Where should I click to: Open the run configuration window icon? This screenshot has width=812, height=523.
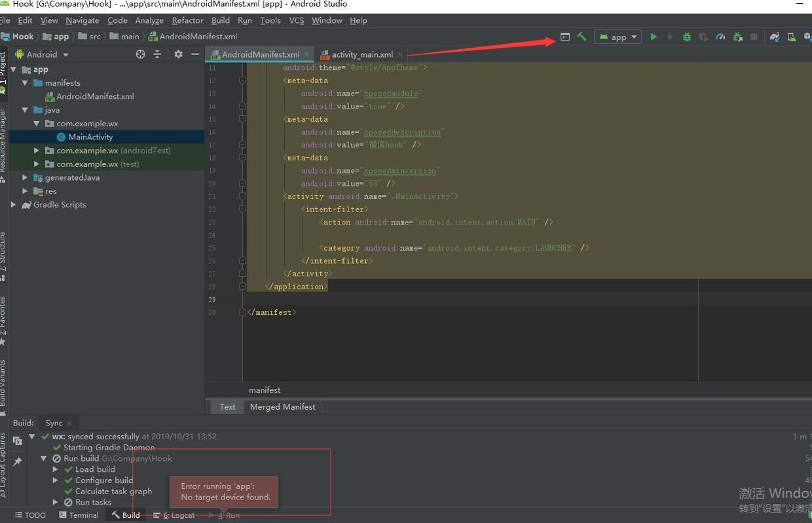point(565,37)
